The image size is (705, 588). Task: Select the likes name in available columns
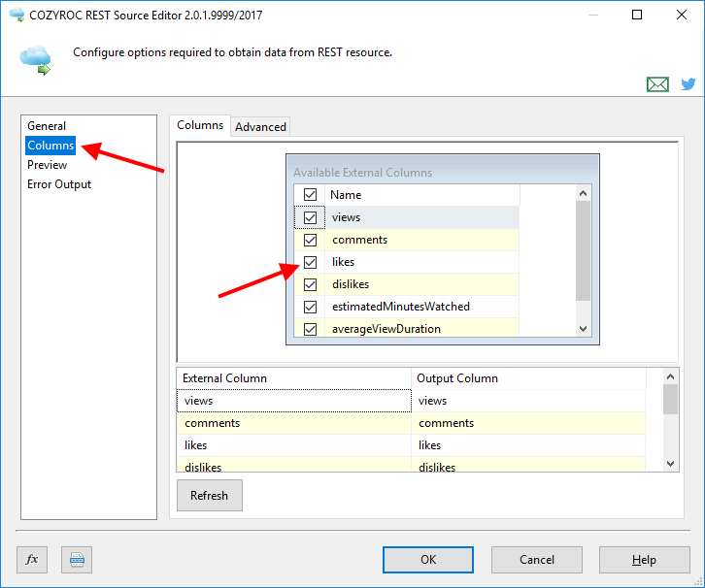[343, 262]
